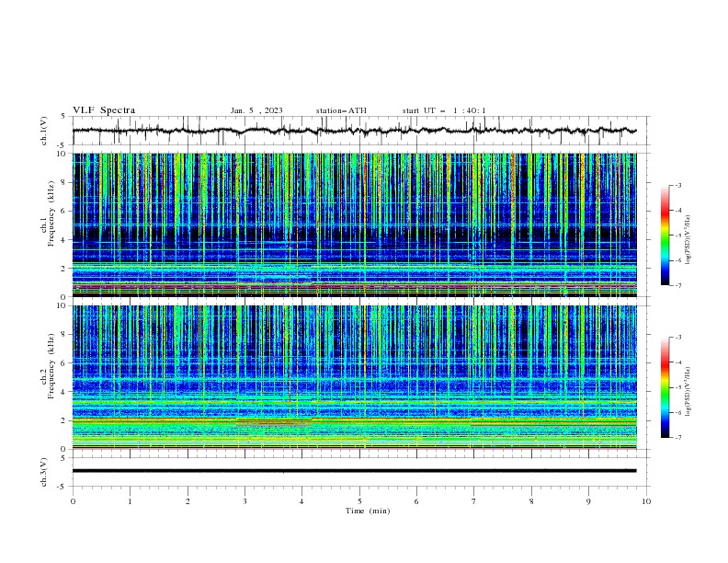Click the ch.2 spectrogram color scale bar
Screen dimensions: 728x563
(x=665, y=387)
